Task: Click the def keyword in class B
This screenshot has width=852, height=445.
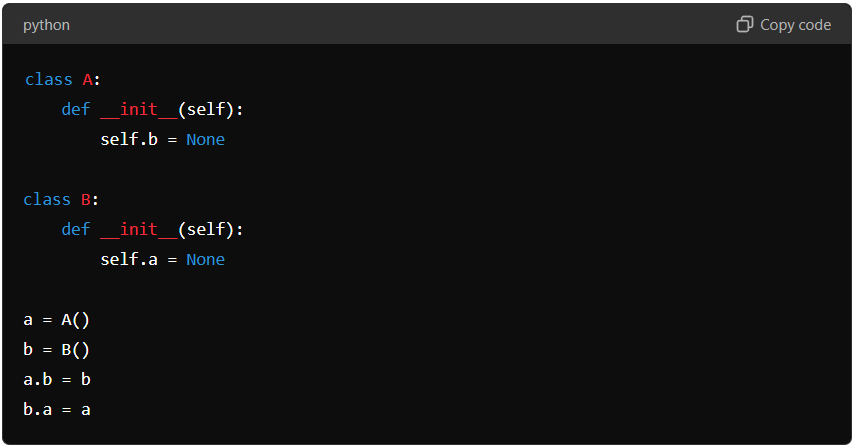Action: (76, 230)
